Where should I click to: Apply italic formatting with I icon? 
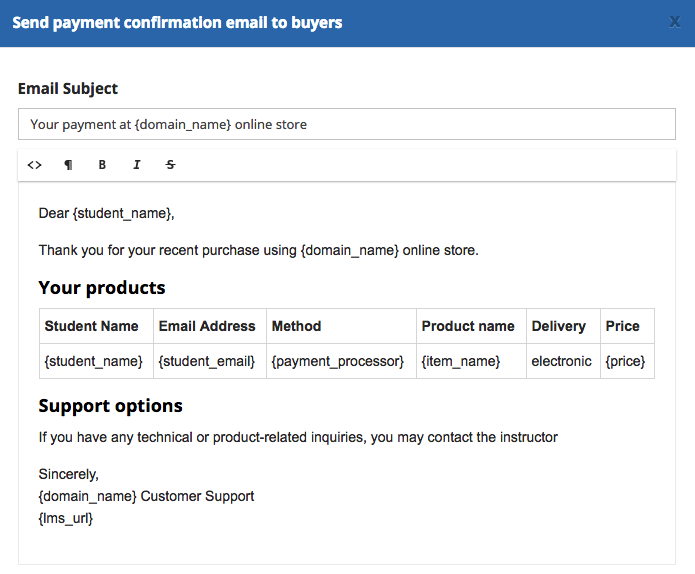(x=137, y=165)
